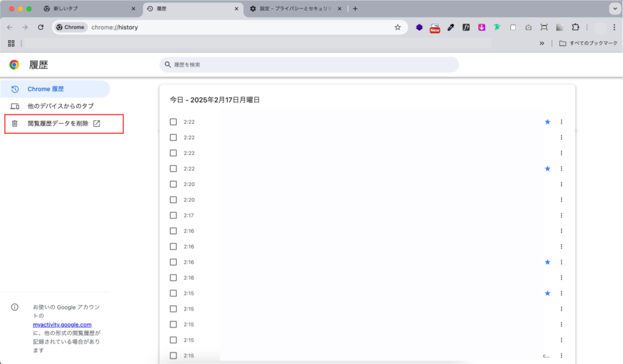The image size is (623, 364).
Task: Open the Extensions puzzle piece menu
Action: point(576,27)
